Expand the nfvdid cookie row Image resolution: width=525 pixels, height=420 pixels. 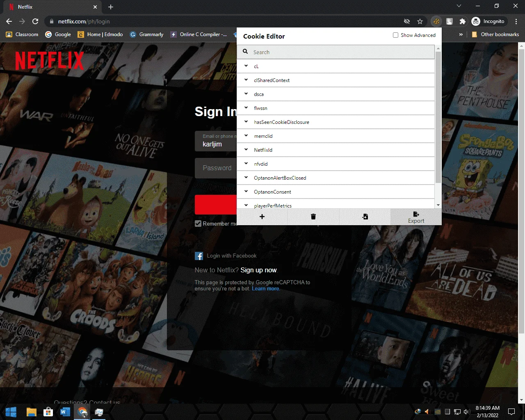point(336,164)
